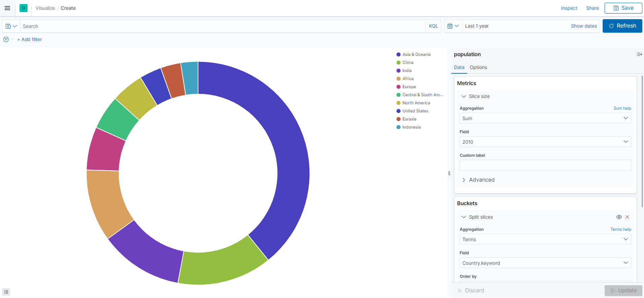Select United States in the legend
644x298 pixels.
coord(415,111)
